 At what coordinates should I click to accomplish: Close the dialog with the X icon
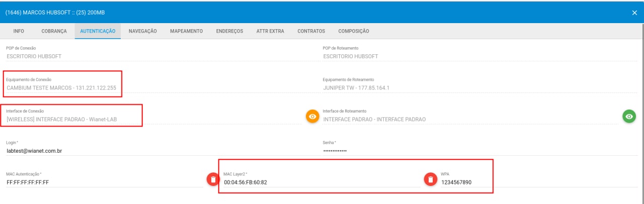click(x=634, y=13)
